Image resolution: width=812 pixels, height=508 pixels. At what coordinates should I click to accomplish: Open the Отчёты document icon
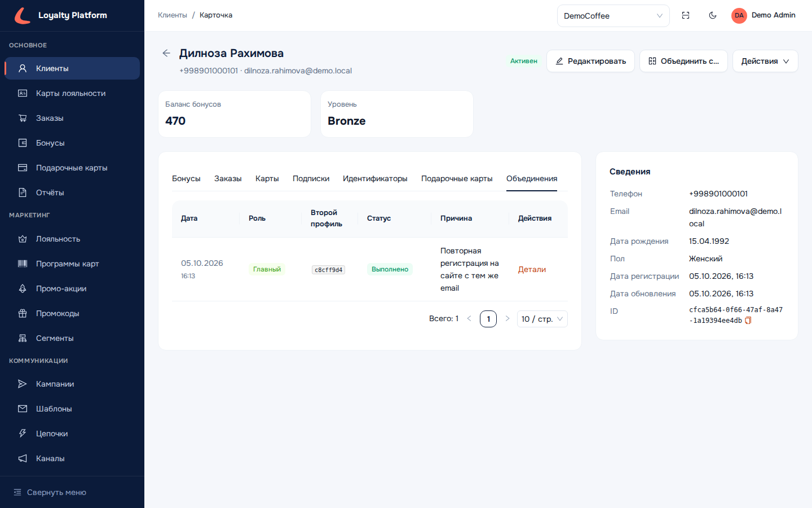(x=23, y=192)
